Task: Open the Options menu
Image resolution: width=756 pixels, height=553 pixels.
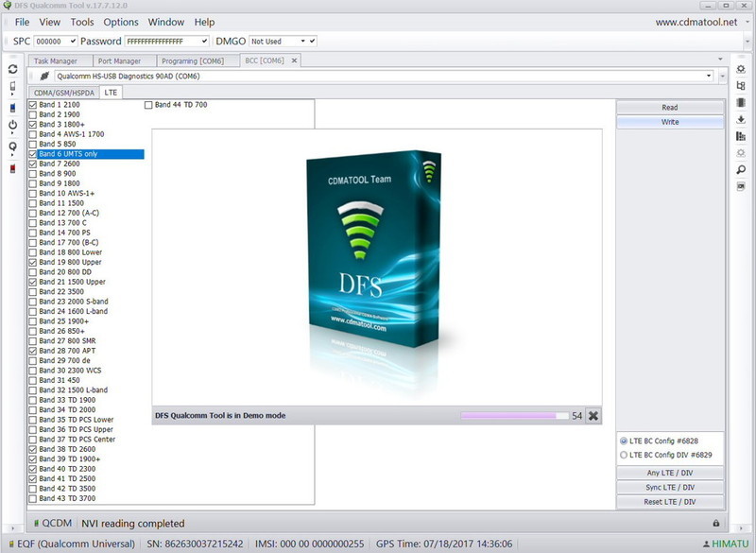Action: pyautogui.click(x=121, y=22)
